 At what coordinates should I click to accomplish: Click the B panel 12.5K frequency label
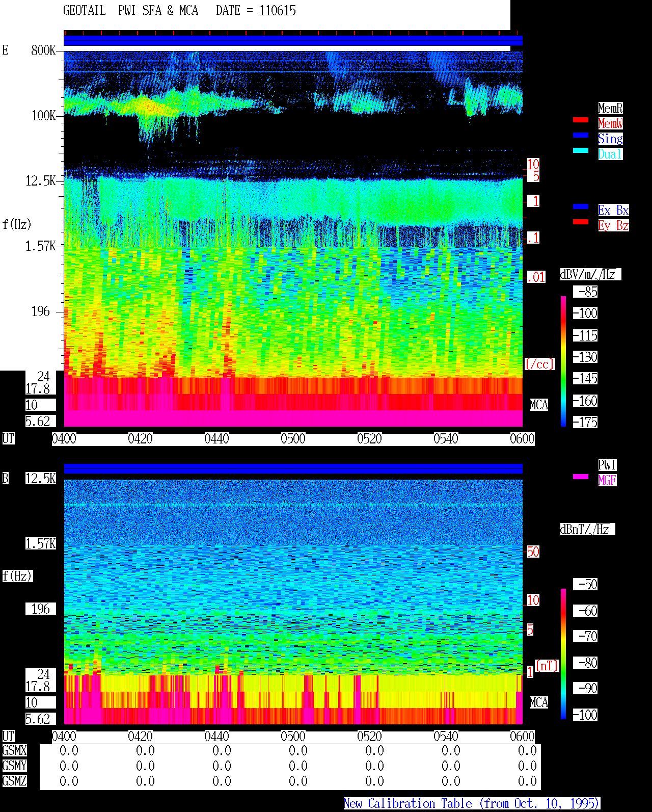[x=41, y=478]
